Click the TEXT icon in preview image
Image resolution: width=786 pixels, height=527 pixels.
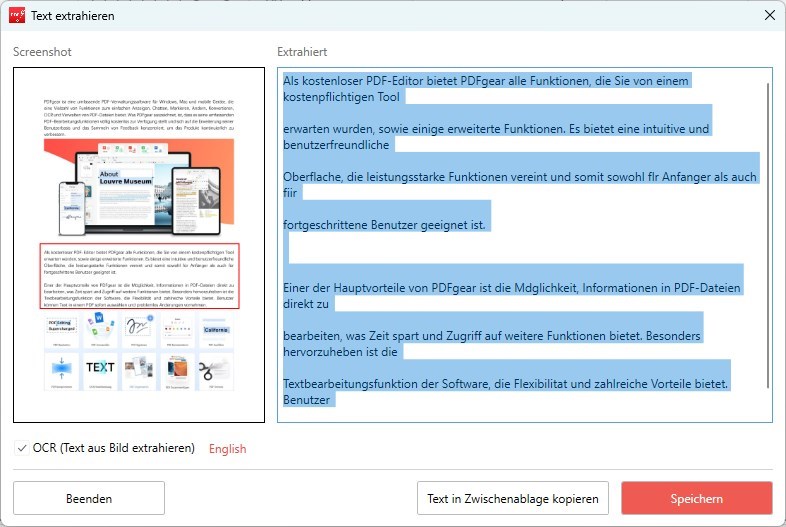pyautogui.click(x=100, y=368)
